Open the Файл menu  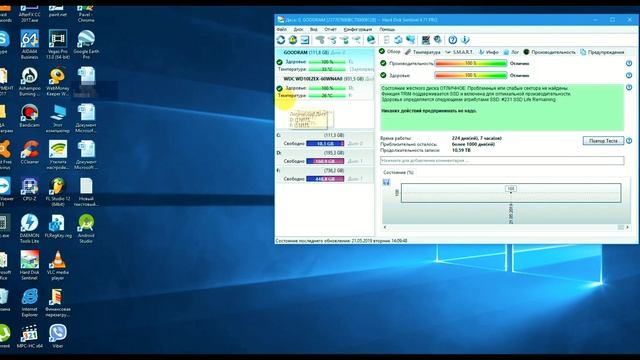pos(282,29)
